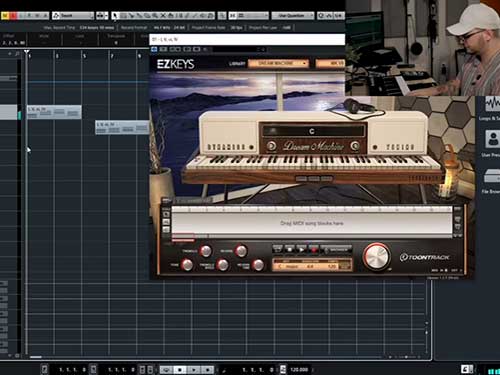The height and width of the screenshot is (375, 500).
Task: Toggle the EZkeys loop button
Action: click(277, 249)
